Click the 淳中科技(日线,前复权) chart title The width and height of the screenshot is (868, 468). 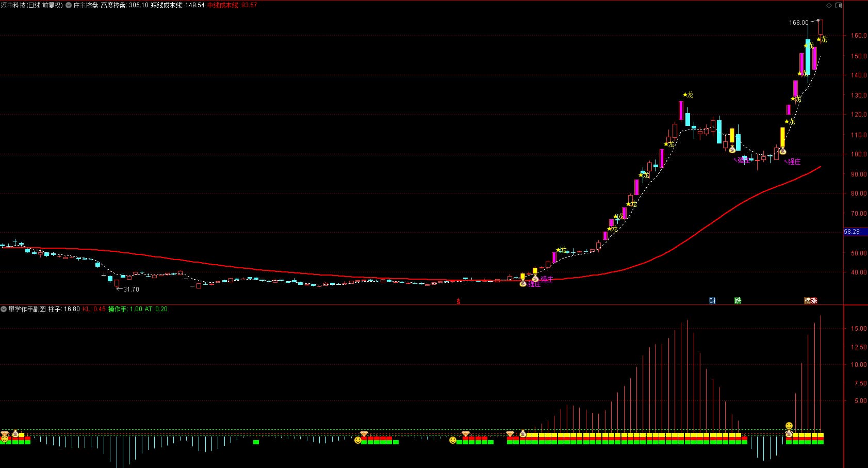tap(31, 5)
